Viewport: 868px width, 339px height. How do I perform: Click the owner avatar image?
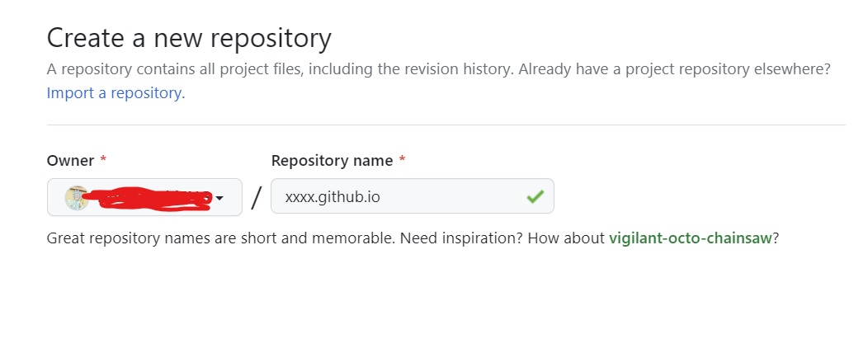(77, 198)
